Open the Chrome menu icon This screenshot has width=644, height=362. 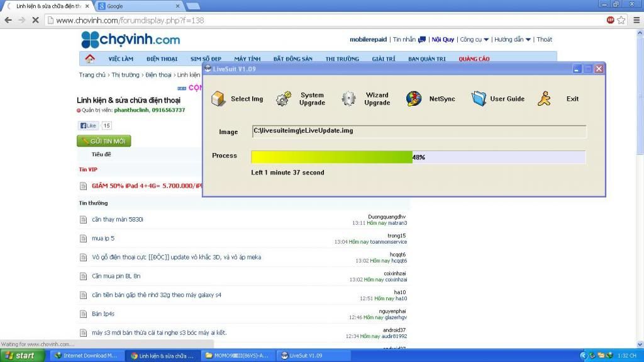[636, 20]
